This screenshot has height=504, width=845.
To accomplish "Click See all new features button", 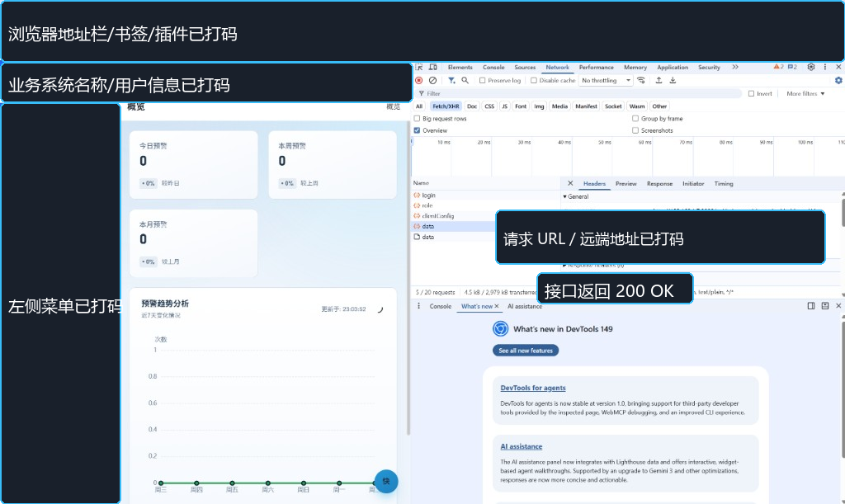I will 526,351.
